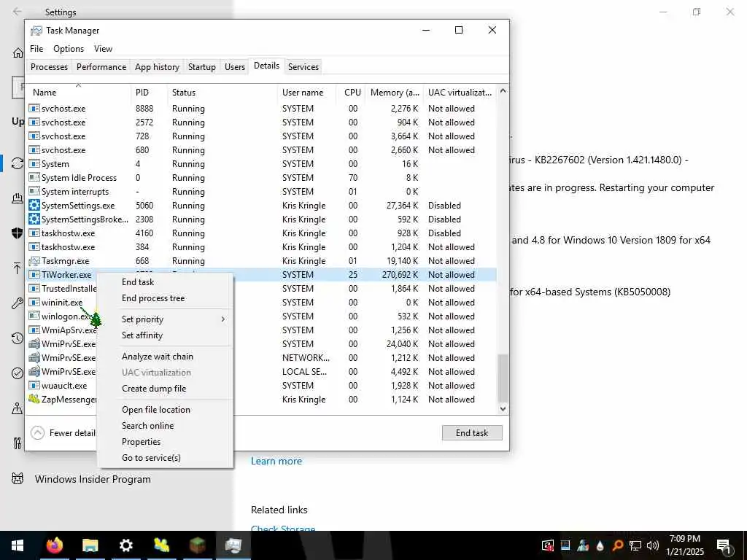Click the process list scrollbar thumb
This screenshot has height=560, width=747.
[x=503, y=378]
